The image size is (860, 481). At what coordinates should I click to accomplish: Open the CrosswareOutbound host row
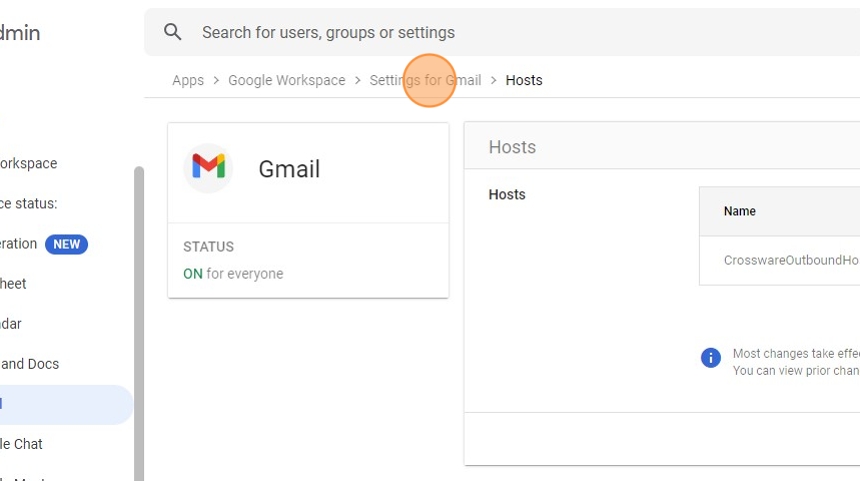coord(790,260)
